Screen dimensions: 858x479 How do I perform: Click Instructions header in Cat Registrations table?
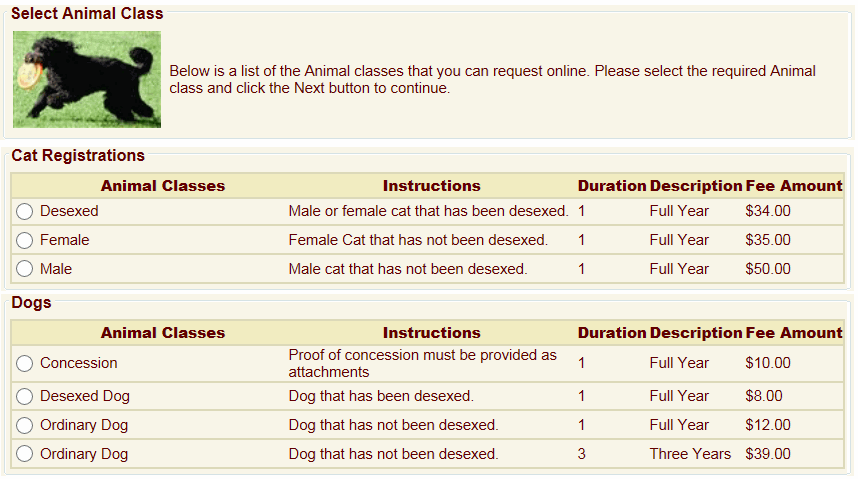point(431,186)
